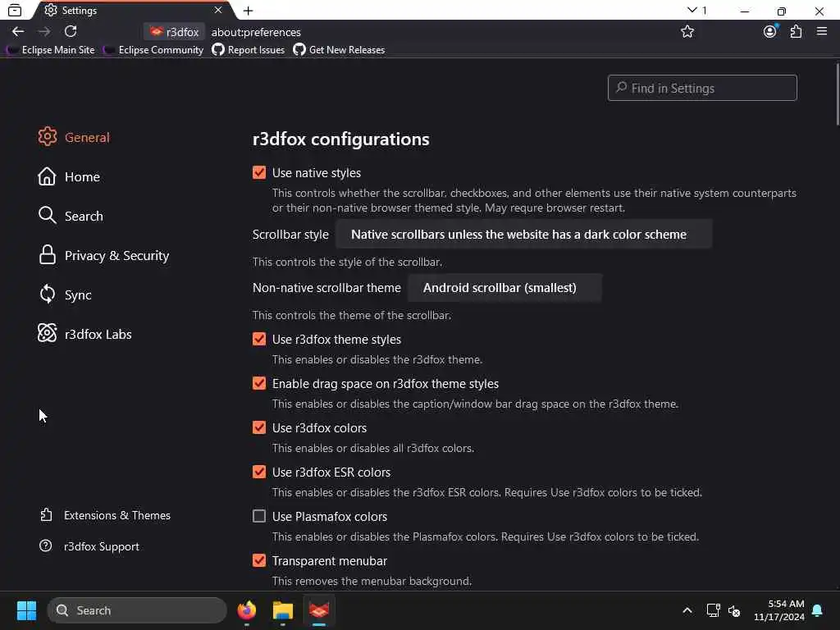Click the taskbar Search box
This screenshot has height=630, width=840.
[x=137, y=610]
